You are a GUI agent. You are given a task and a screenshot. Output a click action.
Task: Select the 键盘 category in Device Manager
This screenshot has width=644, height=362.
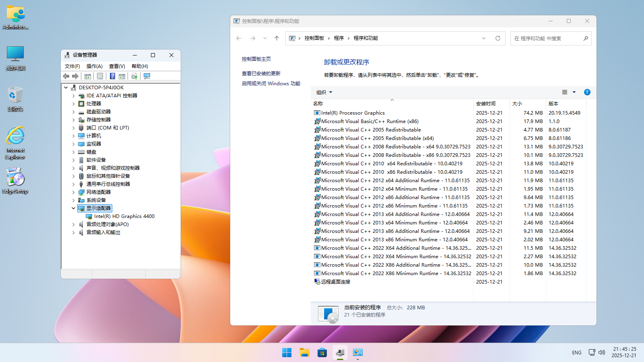(91, 152)
